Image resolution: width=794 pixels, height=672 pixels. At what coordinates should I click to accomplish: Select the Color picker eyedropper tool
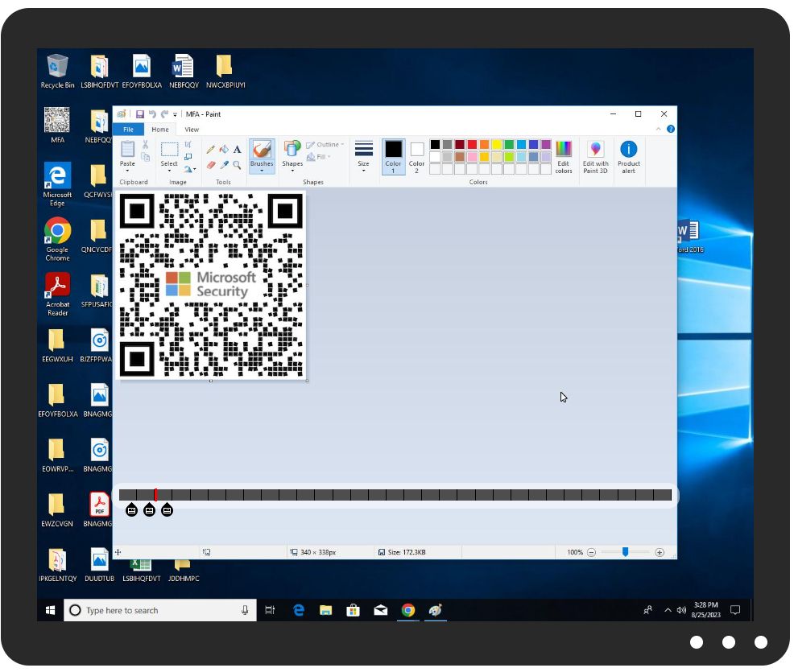[x=224, y=165]
